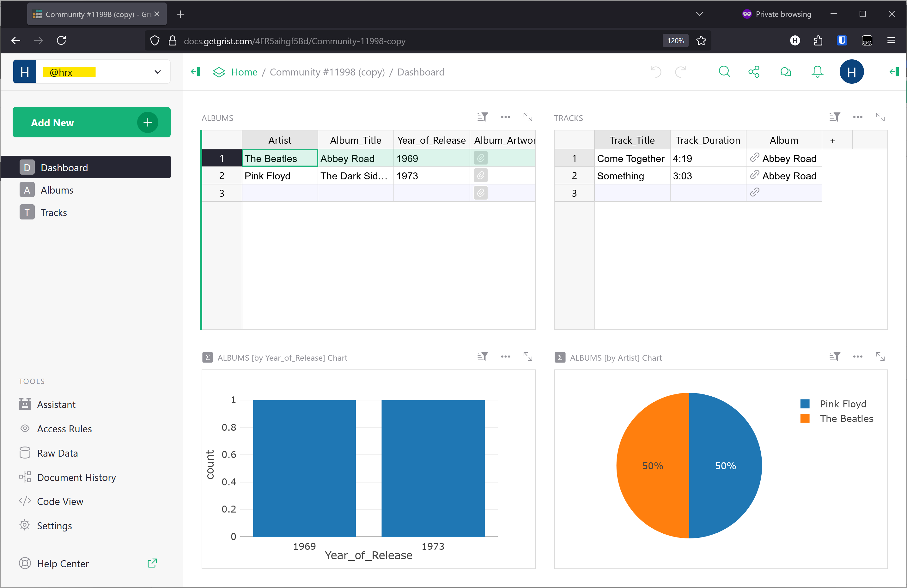Screen dimensions: 907x588
Task: Click The Beatles orange legend swatch
Action: (x=805, y=418)
